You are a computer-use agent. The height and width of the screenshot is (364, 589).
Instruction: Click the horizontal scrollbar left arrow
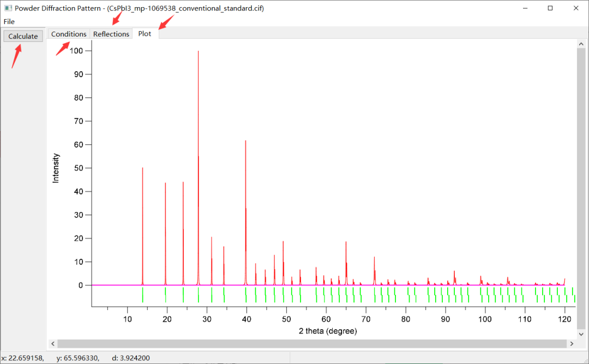click(x=53, y=344)
